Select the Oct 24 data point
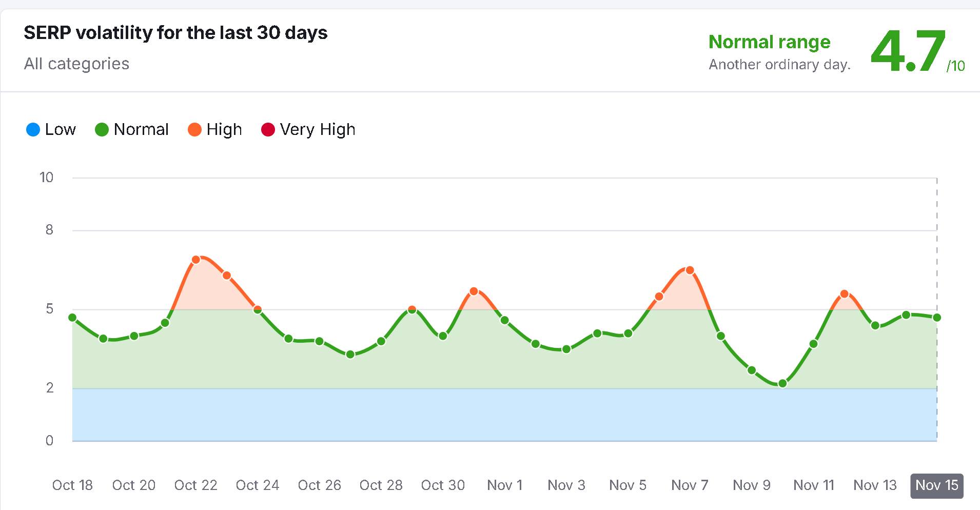Screen dimensions: 980x510 [x=258, y=309]
